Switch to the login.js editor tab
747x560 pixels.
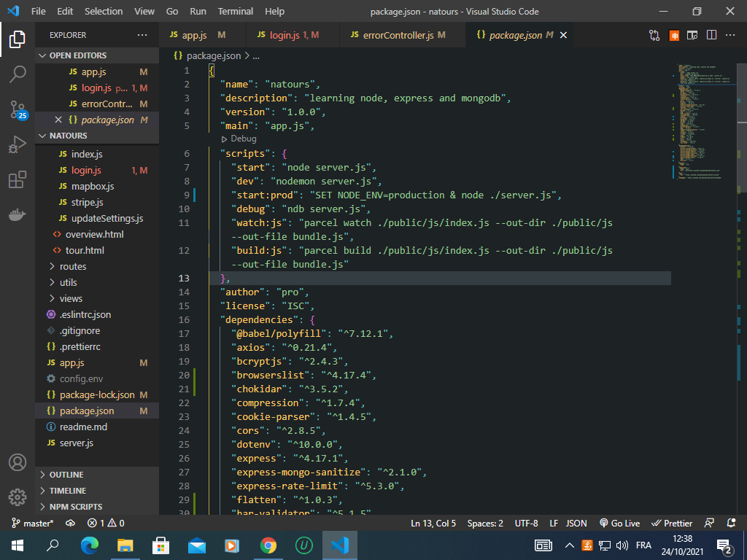coord(293,35)
